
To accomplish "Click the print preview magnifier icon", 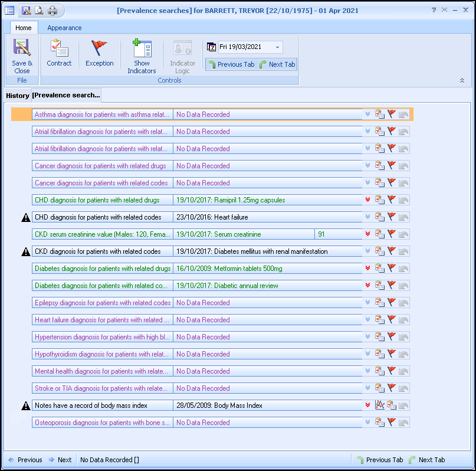I will (39, 11).
